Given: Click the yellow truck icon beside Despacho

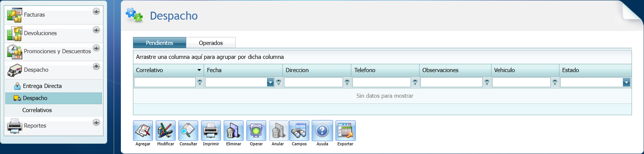Looking at the screenshot, I should 17,98.
